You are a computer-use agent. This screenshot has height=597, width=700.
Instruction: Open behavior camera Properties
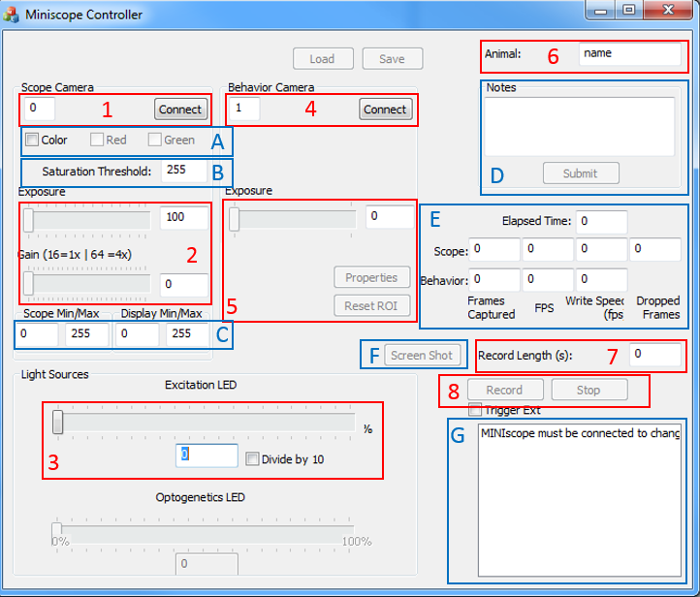click(371, 277)
